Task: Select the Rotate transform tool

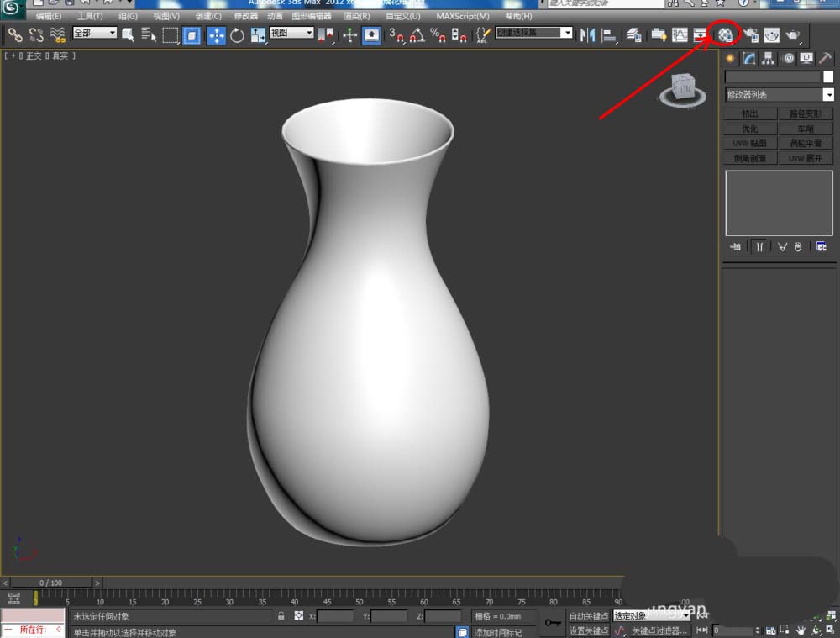Action: click(x=237, y=34)
